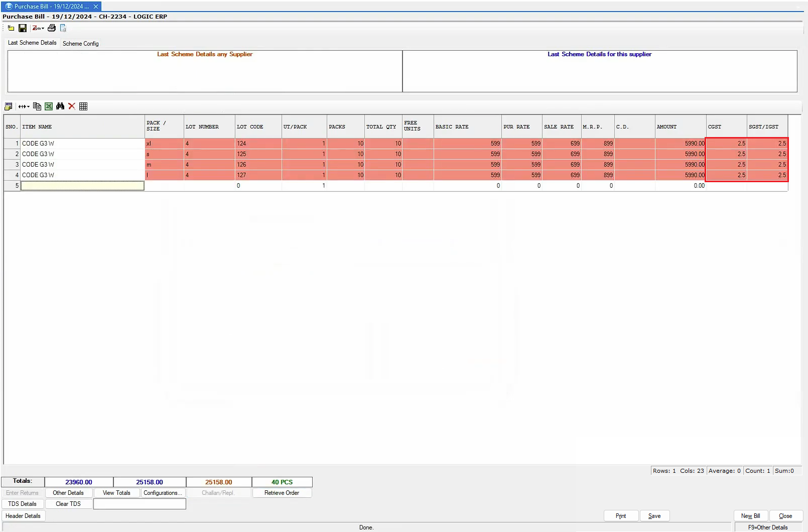Click the binoculars find icon

coord(60,106)
